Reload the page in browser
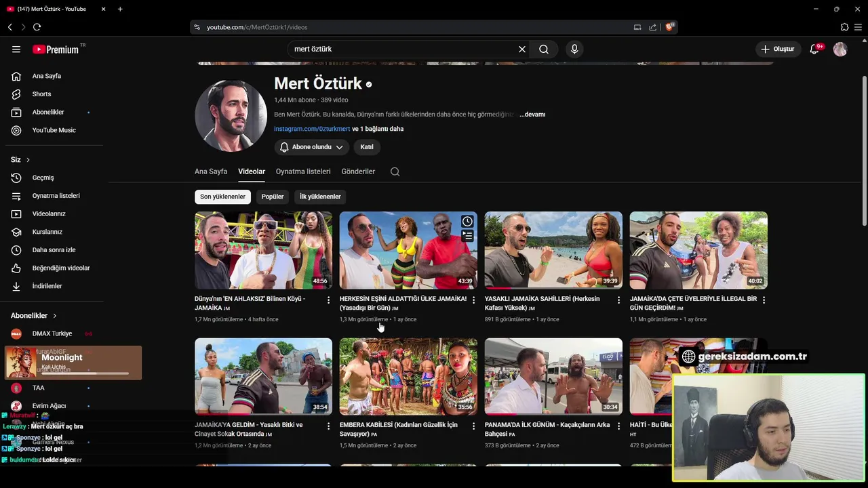 pos(37,27)
